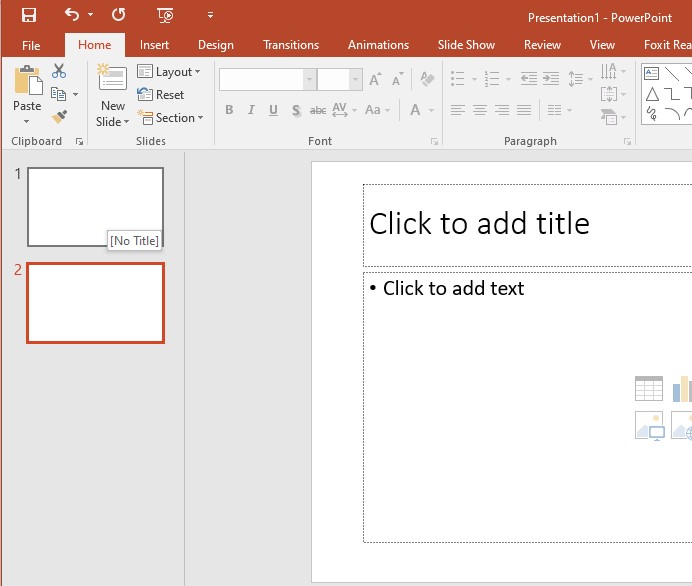Align text left

(x=458, y=110)
